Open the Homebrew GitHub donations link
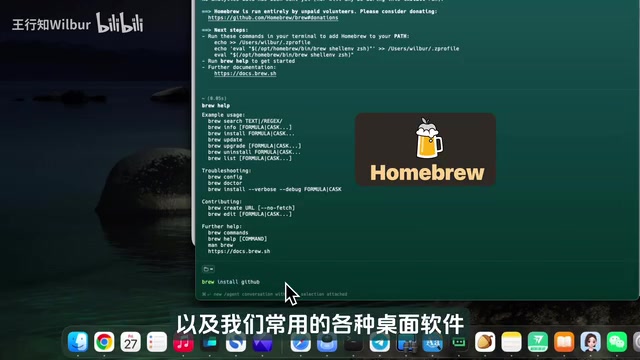This screenshot has width=640, height=360. click(x=273, y=18)
